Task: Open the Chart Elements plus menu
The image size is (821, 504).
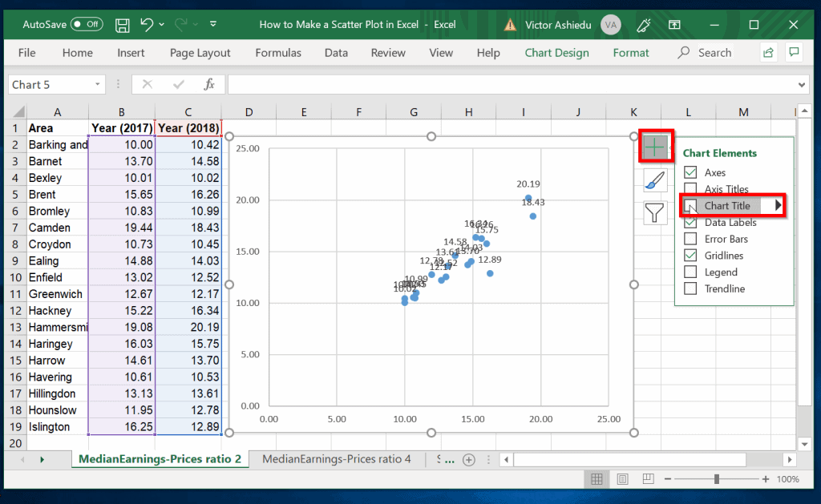Action: coord(656,147)
